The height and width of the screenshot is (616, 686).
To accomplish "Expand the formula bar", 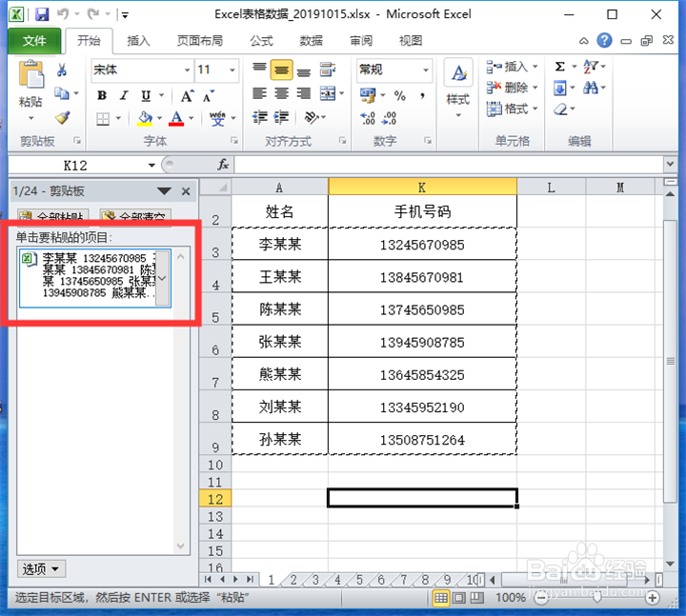I will click(x=670, y=165).
